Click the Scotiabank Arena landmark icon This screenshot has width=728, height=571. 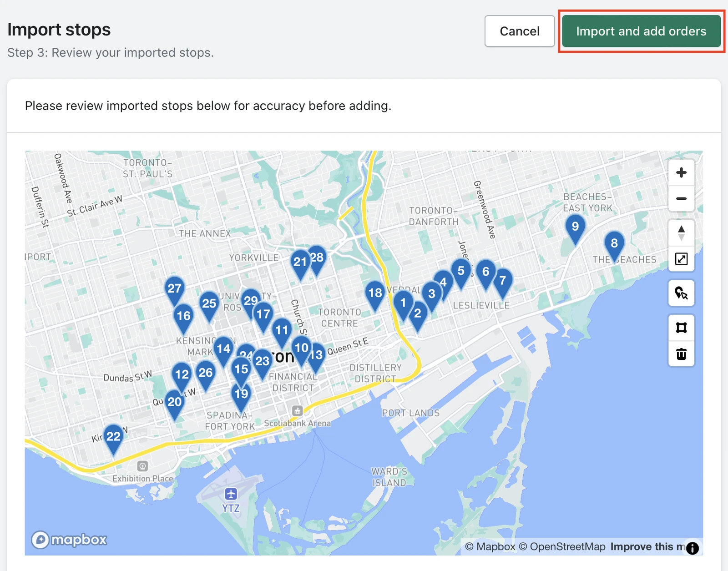[x=297, y=411]
